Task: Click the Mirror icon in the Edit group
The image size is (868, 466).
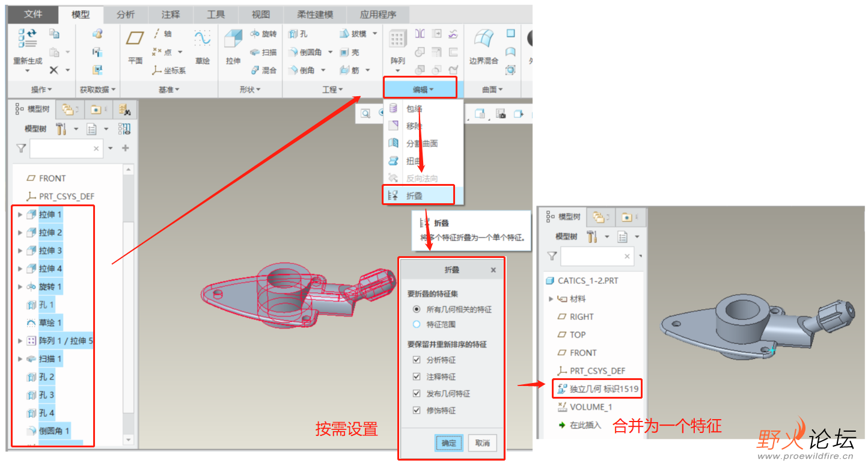Action: pos(420,34)
